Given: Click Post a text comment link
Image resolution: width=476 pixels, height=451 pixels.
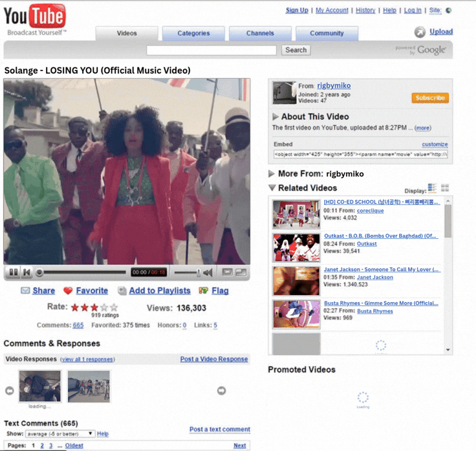Looking at the screenshot, I should point(220,430).
